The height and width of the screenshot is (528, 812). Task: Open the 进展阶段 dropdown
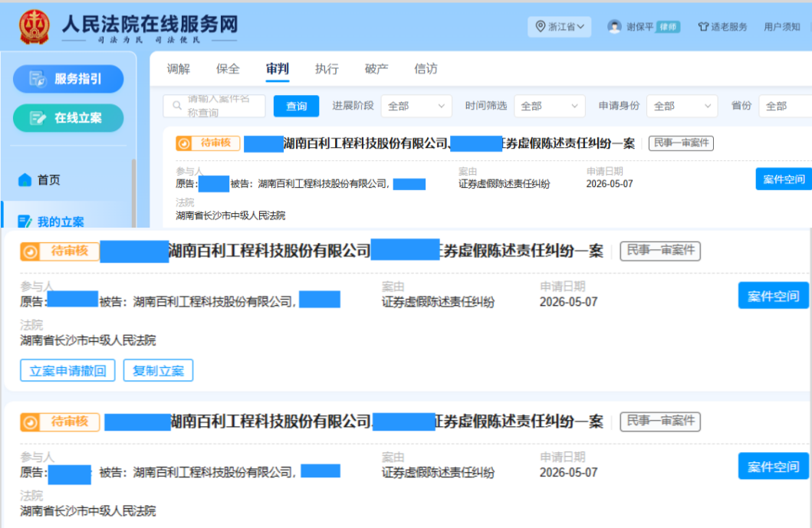coord(416,106)
